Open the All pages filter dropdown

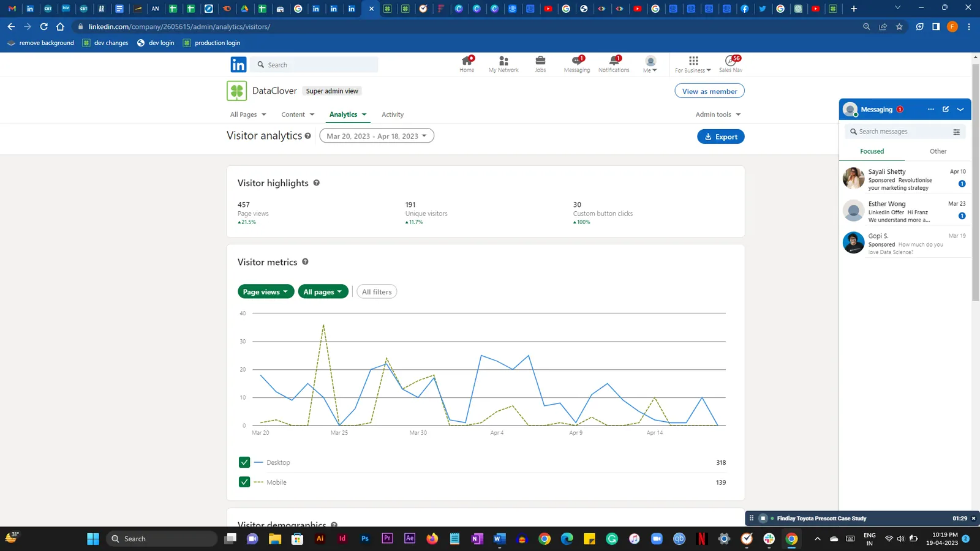pyautogui.click(x=323, y=292)
